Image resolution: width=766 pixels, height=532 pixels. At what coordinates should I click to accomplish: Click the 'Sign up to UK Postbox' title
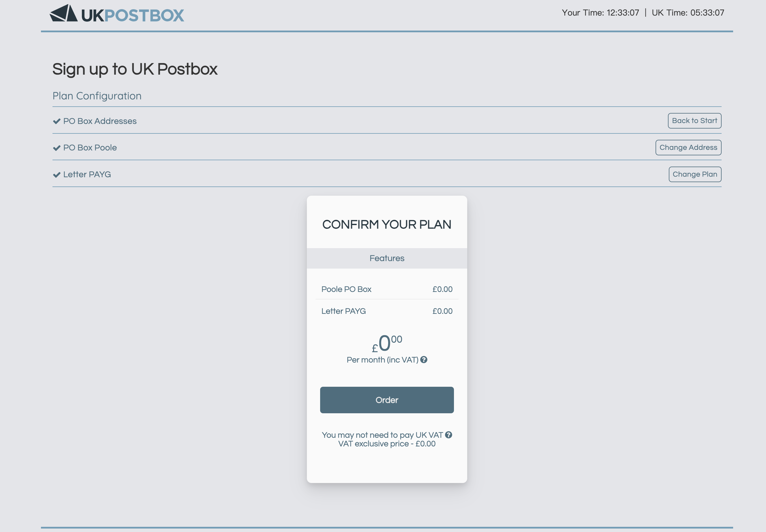click(135, 69)
